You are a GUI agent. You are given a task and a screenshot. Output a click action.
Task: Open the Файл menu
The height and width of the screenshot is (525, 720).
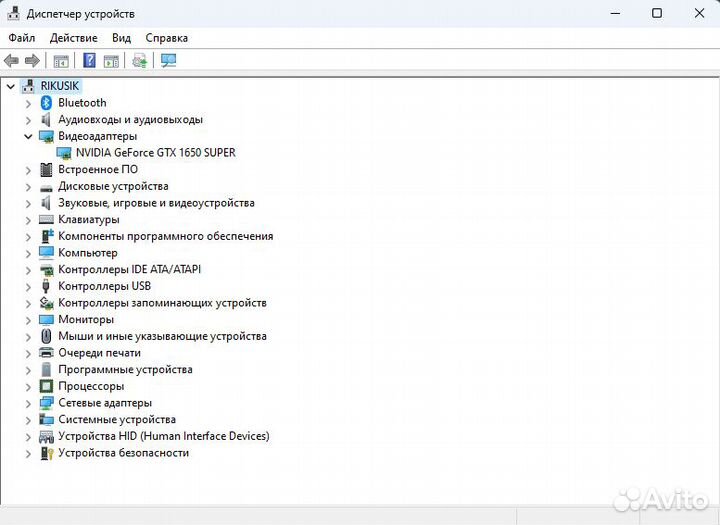point(22,38)
